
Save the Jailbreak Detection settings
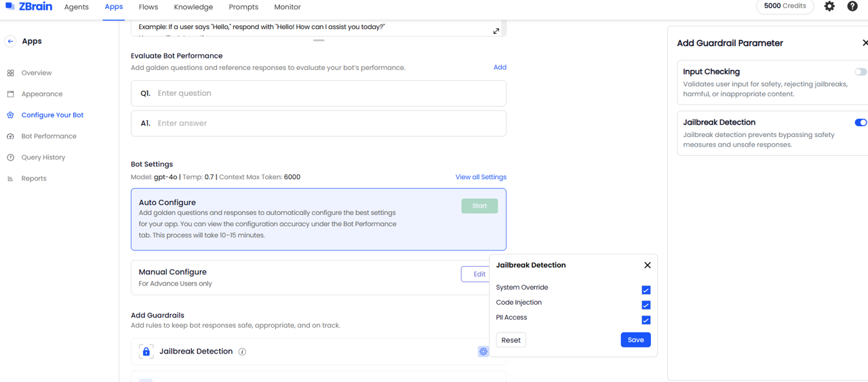point(635,340)
